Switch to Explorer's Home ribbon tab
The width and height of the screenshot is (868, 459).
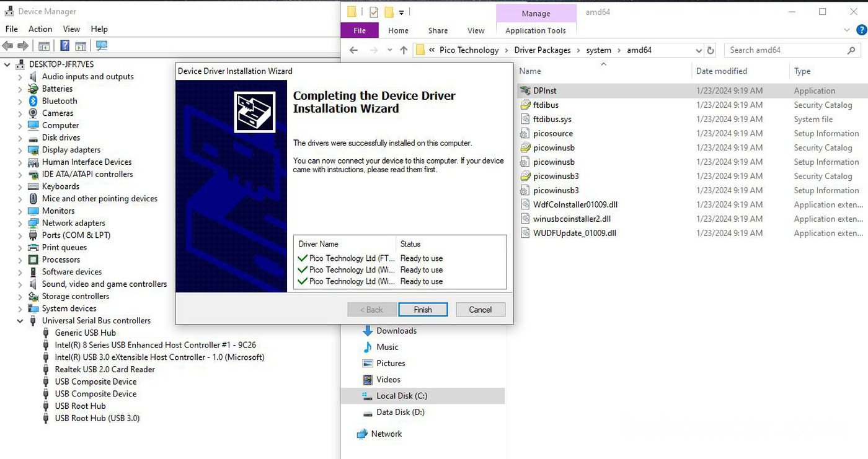point(398,30)
